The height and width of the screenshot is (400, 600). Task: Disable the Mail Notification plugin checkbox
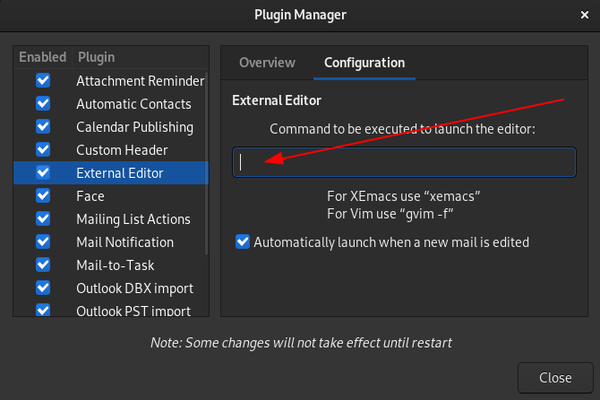(43, 241)
